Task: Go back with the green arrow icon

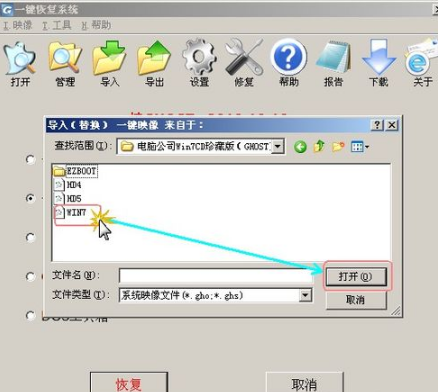Action: click(x=300, y=146)
